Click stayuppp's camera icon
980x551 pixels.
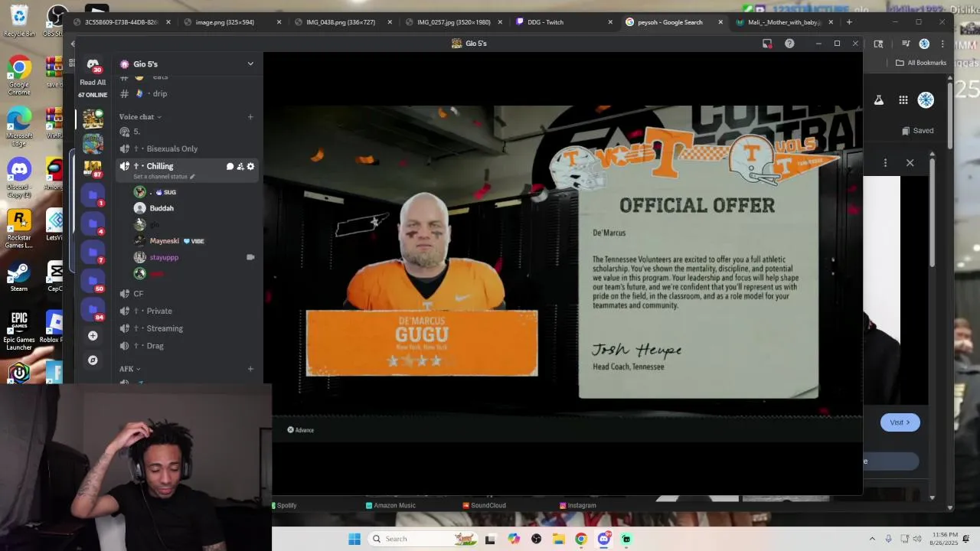point(250,257)
